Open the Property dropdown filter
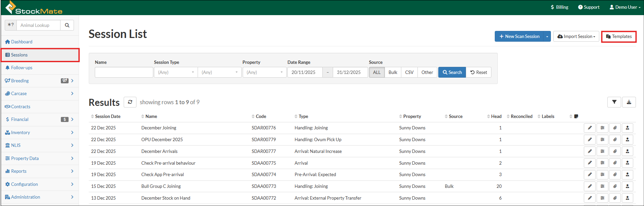This screenshot has height=206, width=644. pos(264,72)
